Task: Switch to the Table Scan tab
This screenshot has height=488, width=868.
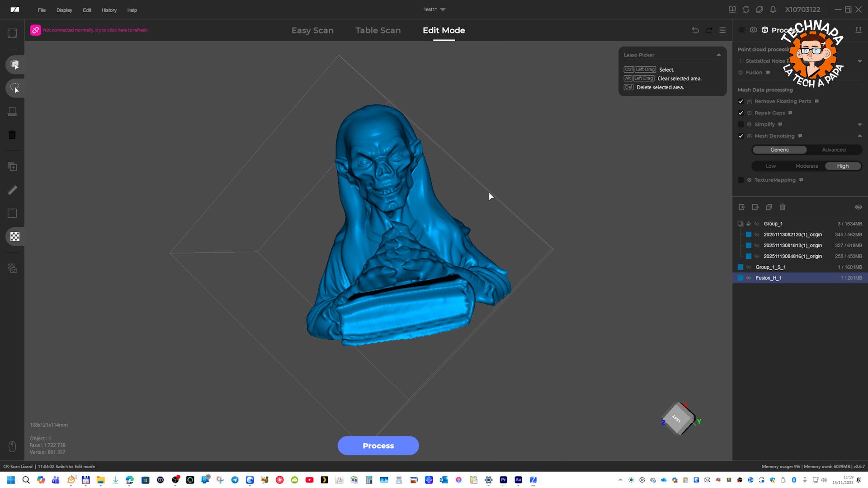Action: click(x=378, y=30)
